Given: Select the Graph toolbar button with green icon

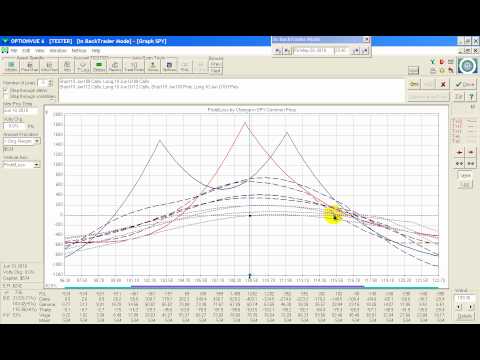Looking at the screenshot, I should coord(99,66).
